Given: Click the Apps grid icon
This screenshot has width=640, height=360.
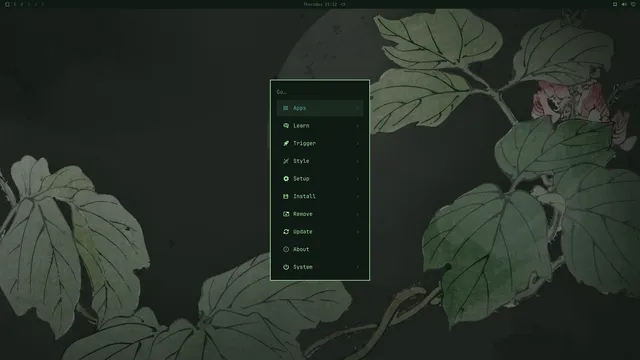Looking at the screenshot, I should point(286,108).
